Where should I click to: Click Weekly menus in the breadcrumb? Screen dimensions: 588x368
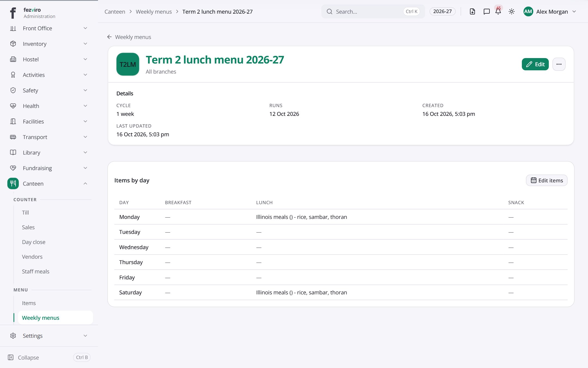point(154,12)
